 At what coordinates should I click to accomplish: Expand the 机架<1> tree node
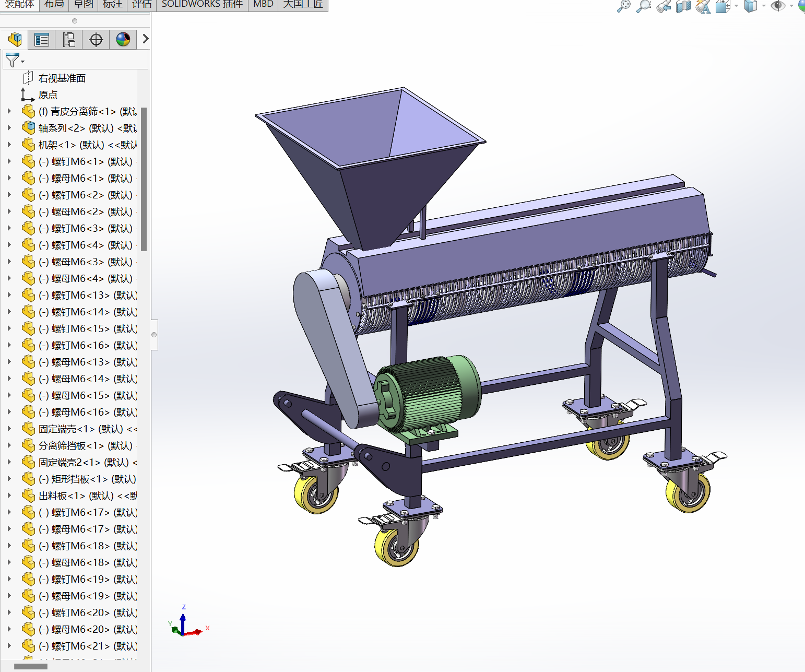[9, 145]
